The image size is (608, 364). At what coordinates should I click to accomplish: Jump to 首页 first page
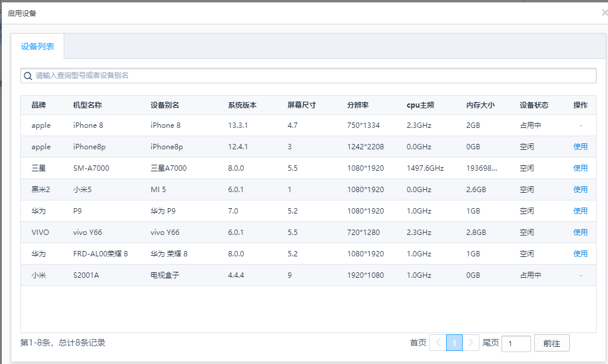pyautogui.click(x=418, y=343)
